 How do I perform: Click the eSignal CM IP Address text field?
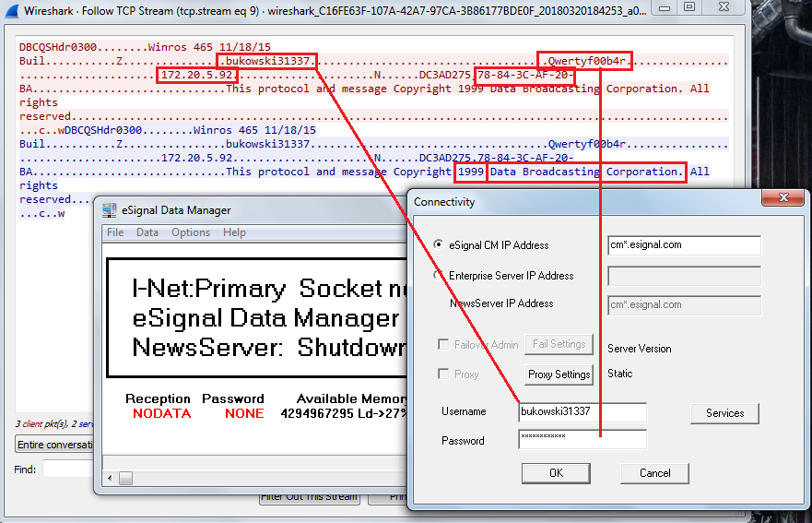684,245
